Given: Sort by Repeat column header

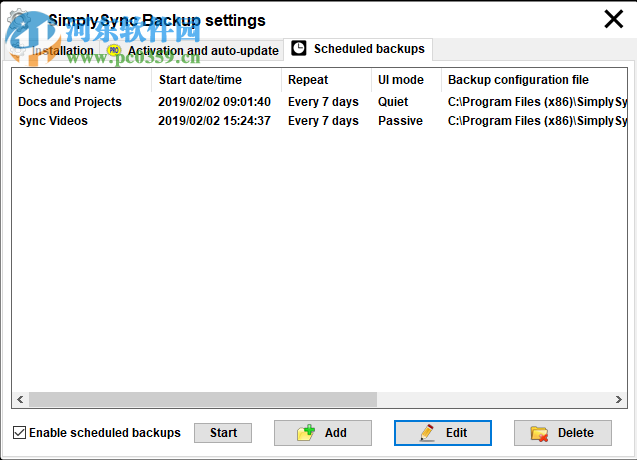Looking at the screenshot, I should tap(326, 80).
